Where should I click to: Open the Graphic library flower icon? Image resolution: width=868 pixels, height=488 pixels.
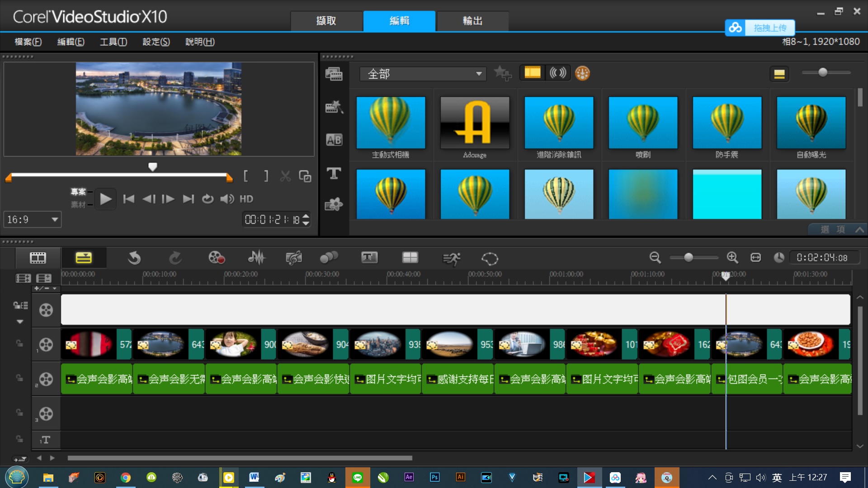click(334, 205)
